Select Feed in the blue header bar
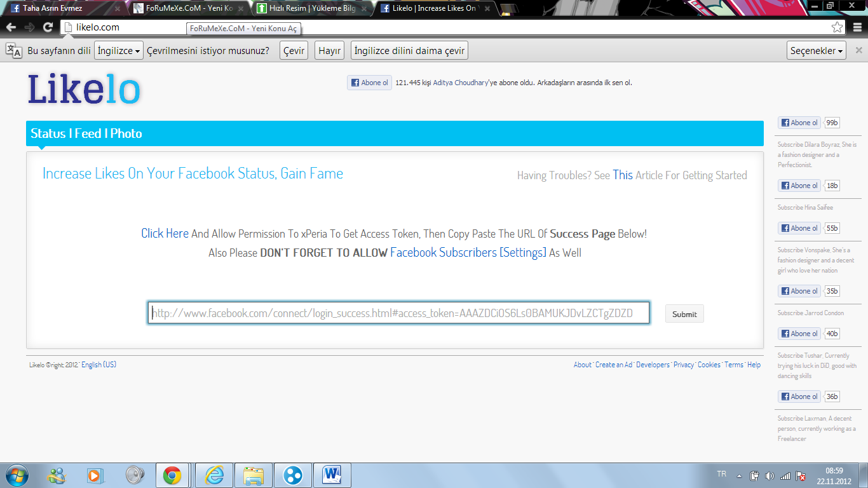Viewport: 868px width, 488px height. tap(88, 133)
